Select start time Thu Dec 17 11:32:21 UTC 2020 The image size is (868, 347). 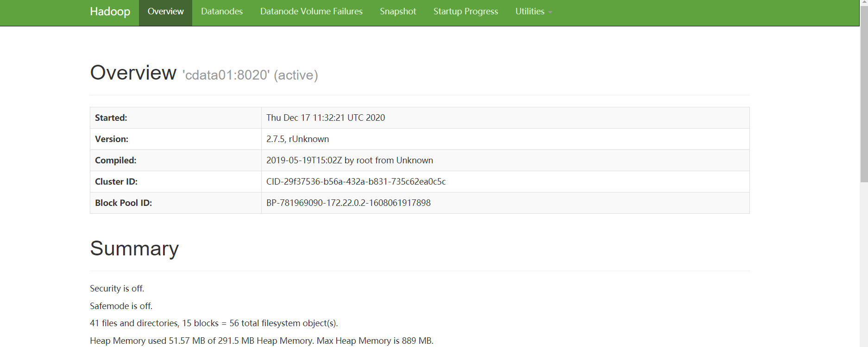coord(326,118)
